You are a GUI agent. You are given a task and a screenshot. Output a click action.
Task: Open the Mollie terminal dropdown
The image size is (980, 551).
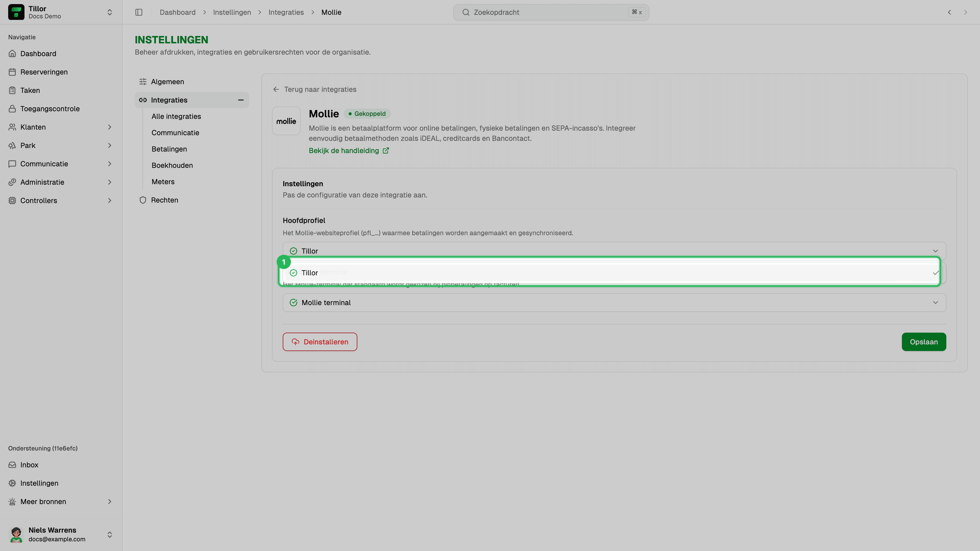(614, 303)
